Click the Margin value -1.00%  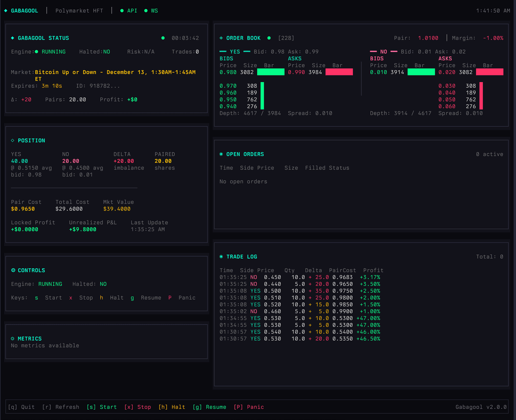[x=493, y=38]
